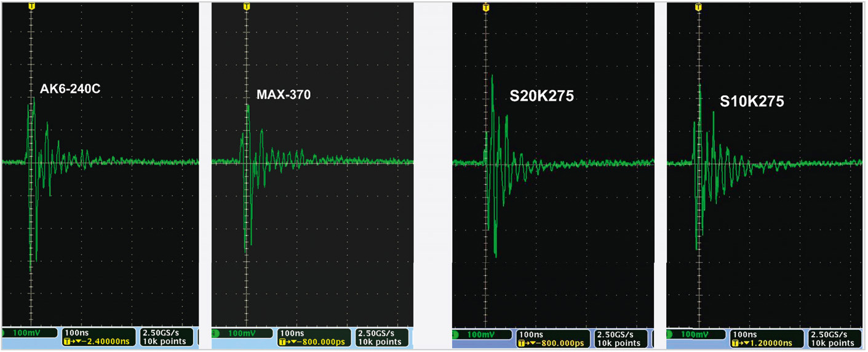868x352 pixels.
Task: Click 100mV channel readout in S10K275 panel
Action: pos(697,335)
